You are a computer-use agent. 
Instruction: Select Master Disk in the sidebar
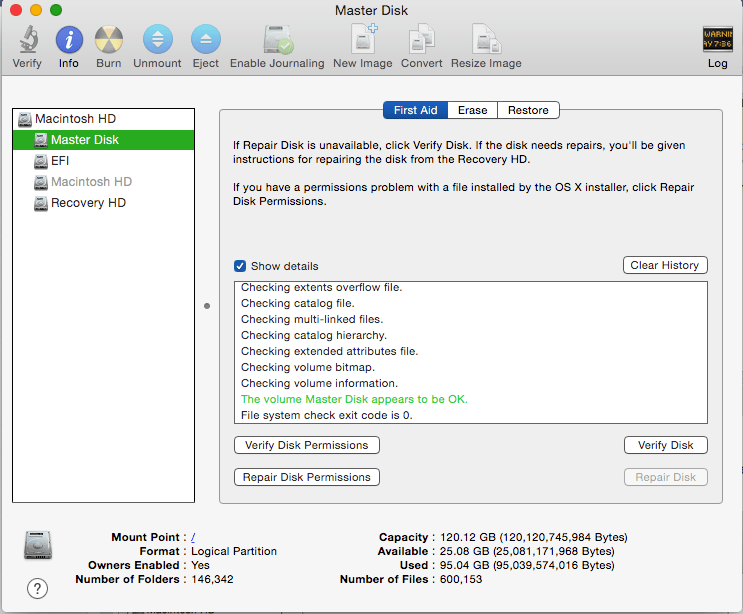(x=103, y=140)
